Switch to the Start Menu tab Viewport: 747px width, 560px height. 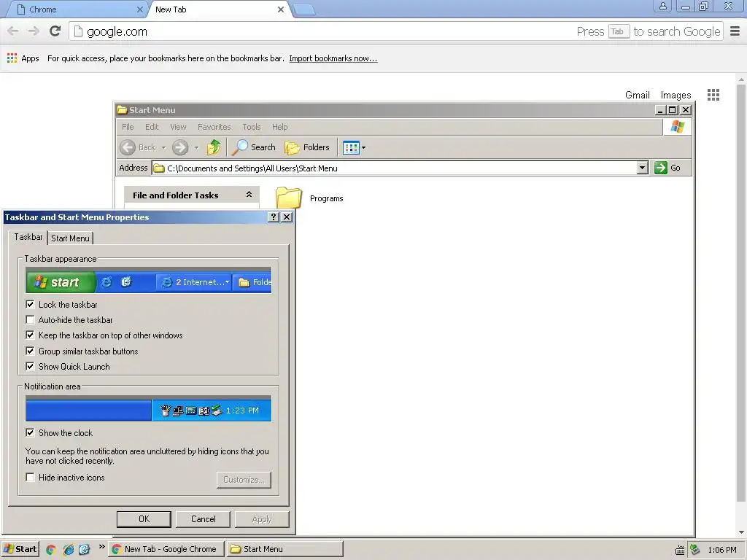coord(70,238)
